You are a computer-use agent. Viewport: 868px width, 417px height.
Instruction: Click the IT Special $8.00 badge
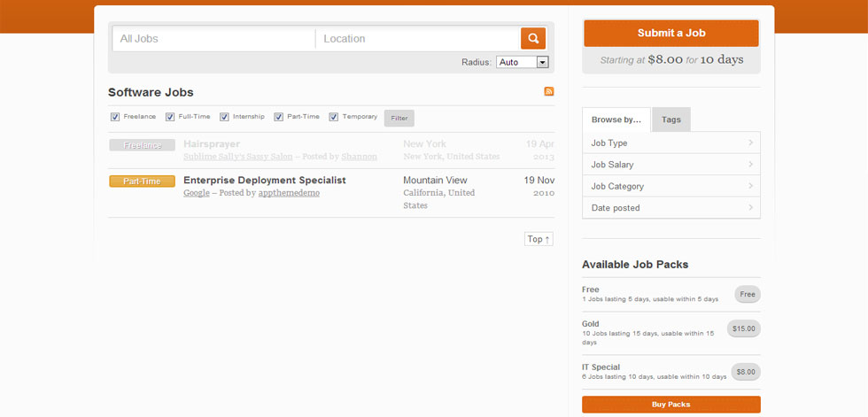coord(746,372)
